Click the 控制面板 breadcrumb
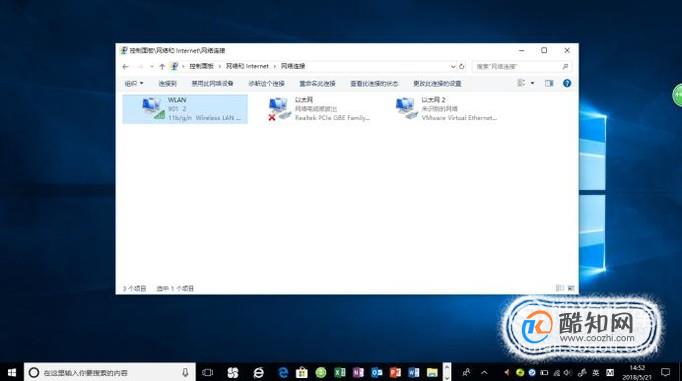The height and width of the screenshot is (381, 682). click(201, 66)
